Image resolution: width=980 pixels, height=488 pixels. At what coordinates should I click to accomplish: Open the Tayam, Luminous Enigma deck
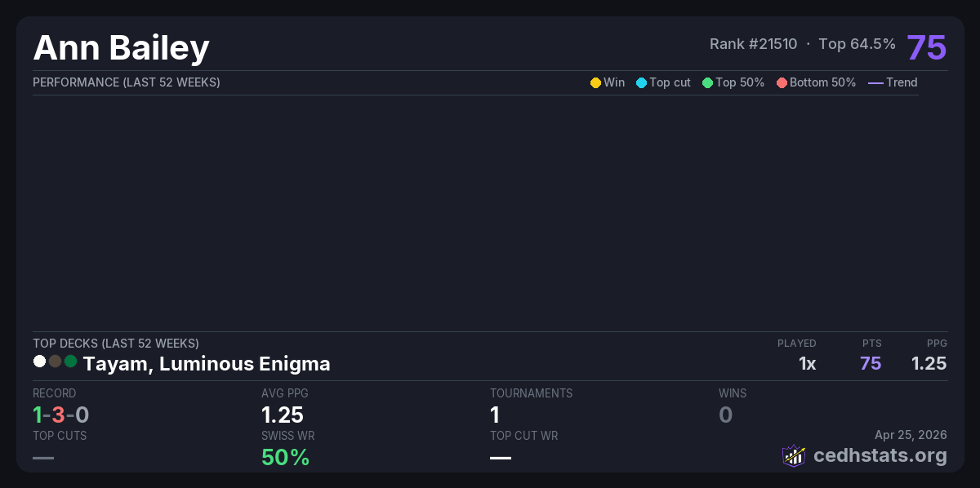[x=207, y=364]
